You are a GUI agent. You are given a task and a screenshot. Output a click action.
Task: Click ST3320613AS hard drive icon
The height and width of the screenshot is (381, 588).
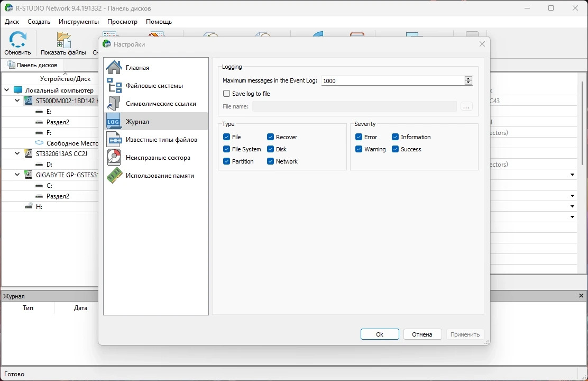pos(29,153)
